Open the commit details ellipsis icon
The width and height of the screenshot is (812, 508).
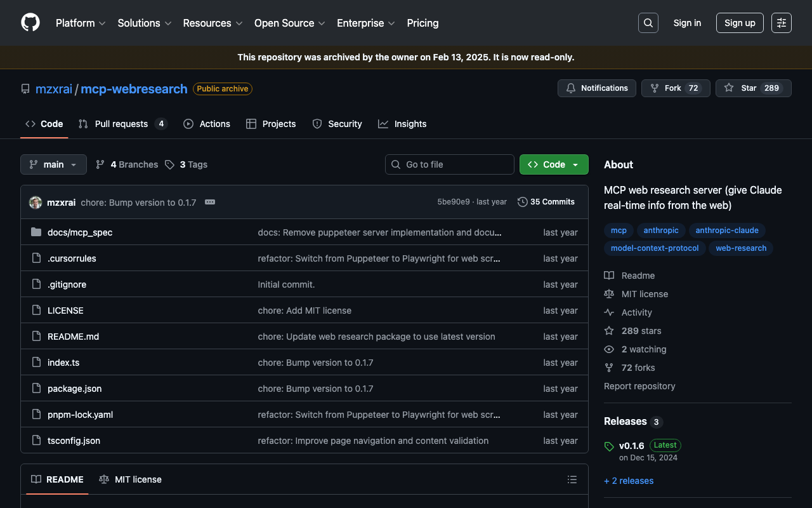210,203
